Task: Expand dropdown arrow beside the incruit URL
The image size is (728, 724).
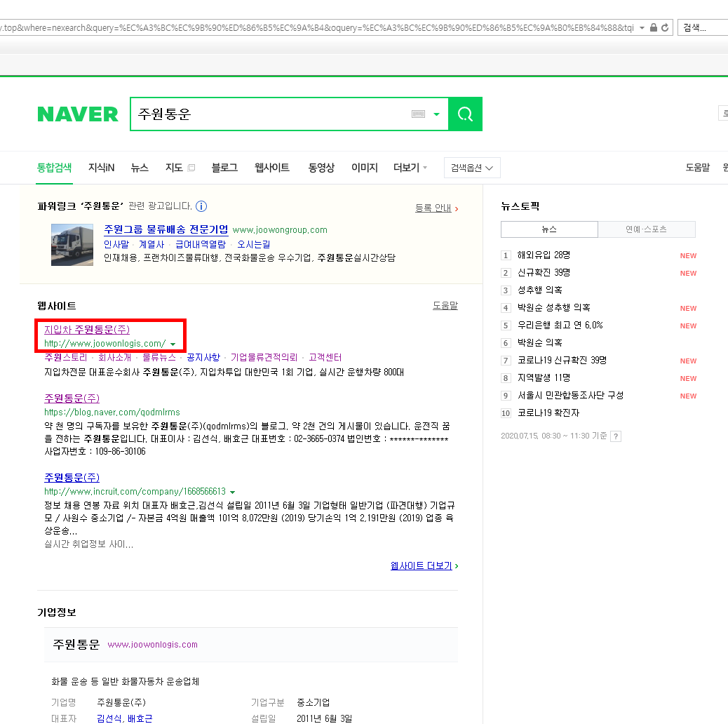Action: pyautogui.click(x=232, y=492)
